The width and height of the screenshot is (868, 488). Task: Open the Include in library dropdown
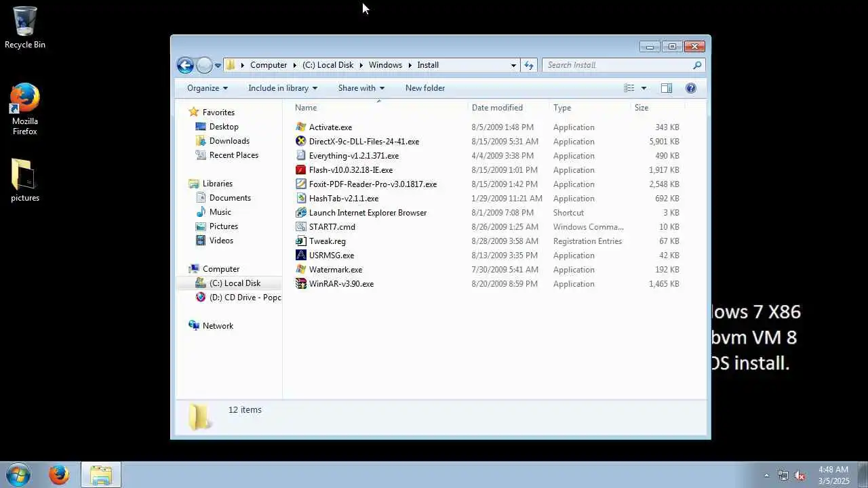(x=283, y=88)
